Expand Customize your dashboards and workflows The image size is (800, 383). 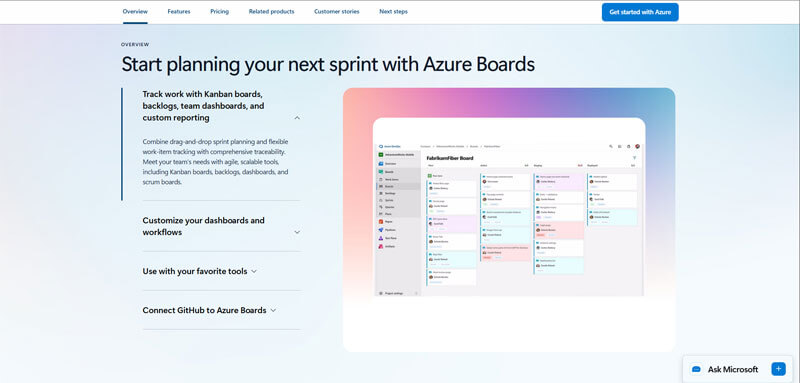221,226
